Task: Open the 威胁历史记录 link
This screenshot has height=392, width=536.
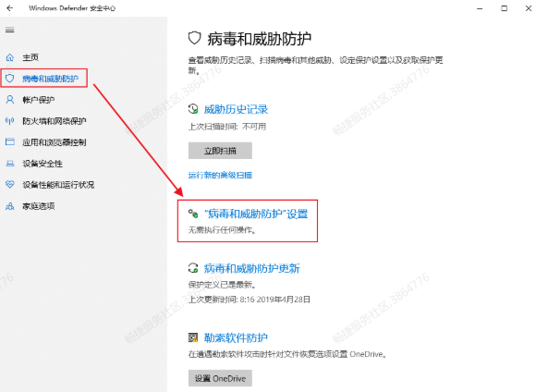Action: 236,109
